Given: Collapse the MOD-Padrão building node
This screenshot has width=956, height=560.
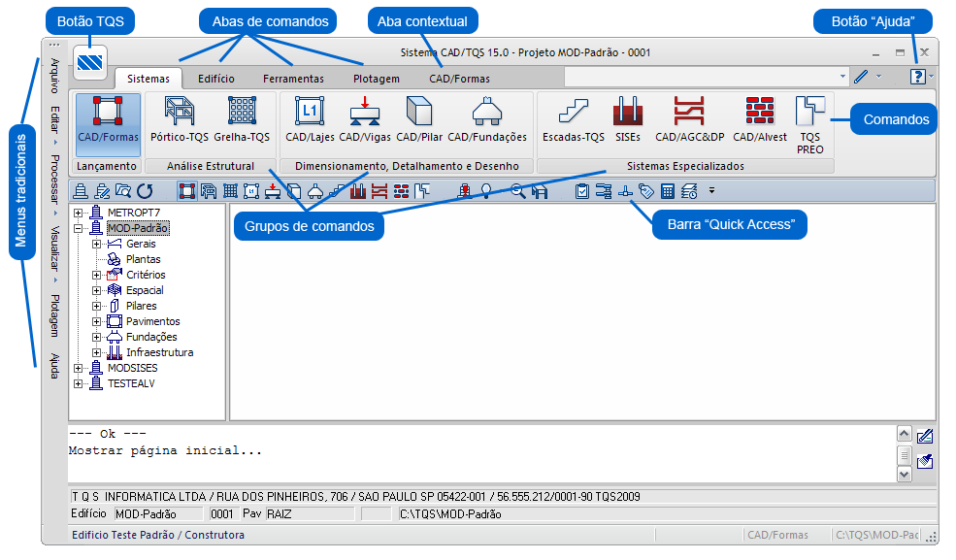Looking at the screenshot, I should (x=78, y=228).
